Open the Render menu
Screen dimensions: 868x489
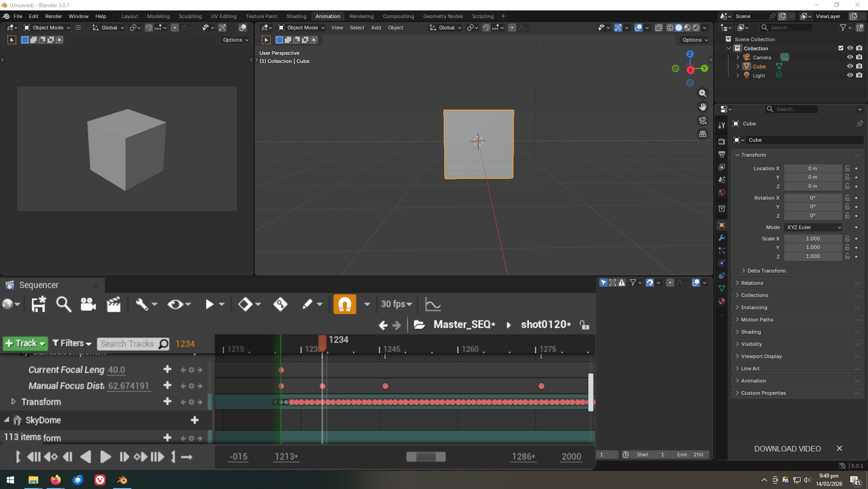point(53,16)
